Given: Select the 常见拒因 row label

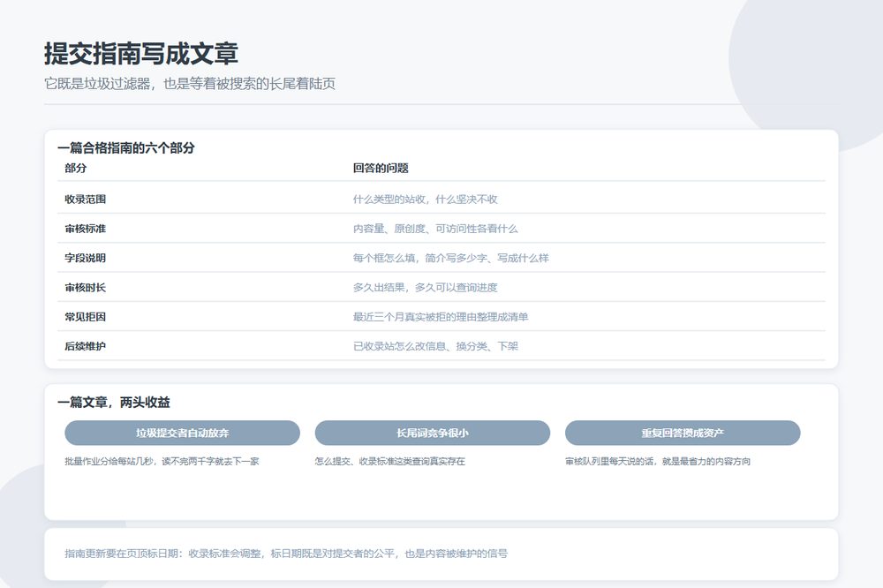Looking at the screenshot, I should pos(85,317).
